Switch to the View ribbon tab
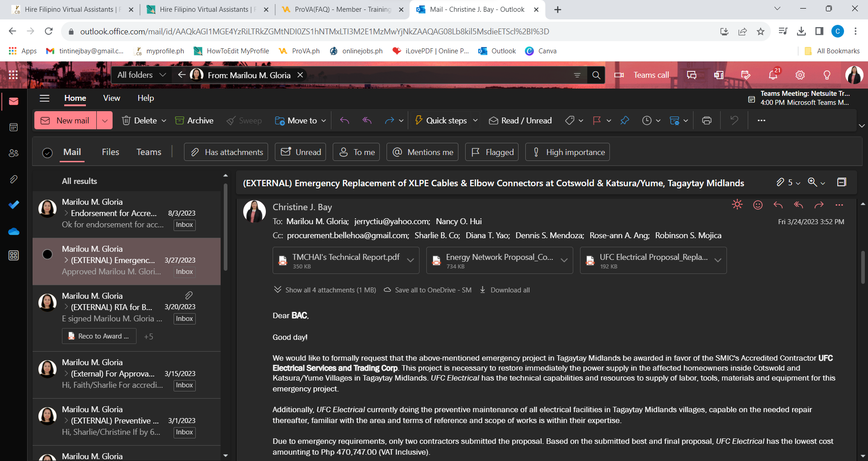This screenshot has height=461, width=868. pyautogui.click(x=112, y=98)
